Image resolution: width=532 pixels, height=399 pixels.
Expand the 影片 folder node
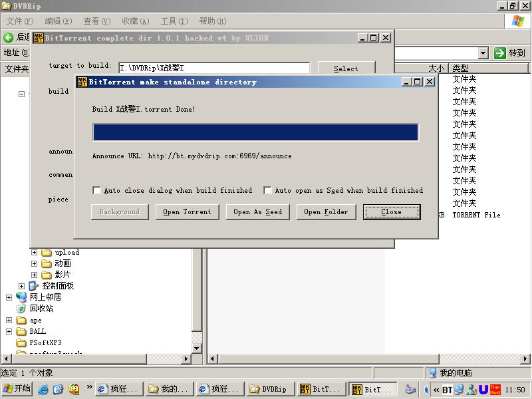pyautogui.click(x=35, y=275)
